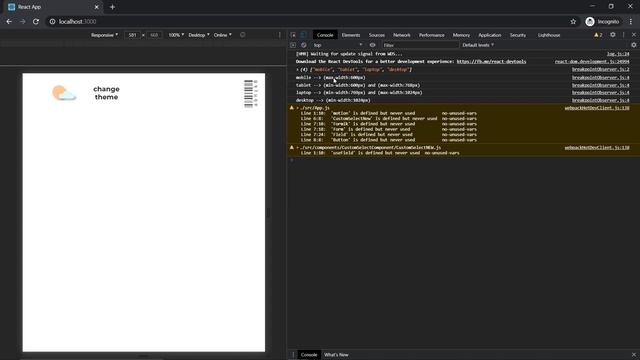Close the bottom drawer
The height and width of the screenshot is (360, 640).
click(634, 355)
